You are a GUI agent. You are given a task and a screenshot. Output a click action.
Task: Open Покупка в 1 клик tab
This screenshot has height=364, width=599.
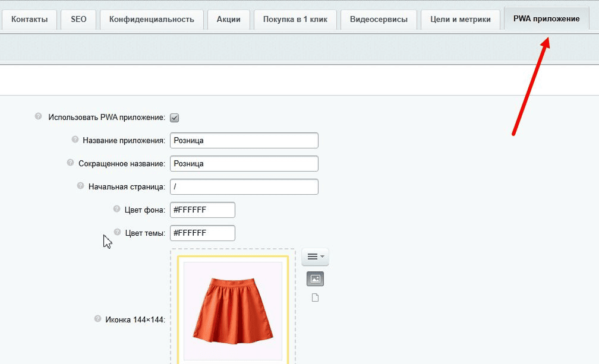295,20
